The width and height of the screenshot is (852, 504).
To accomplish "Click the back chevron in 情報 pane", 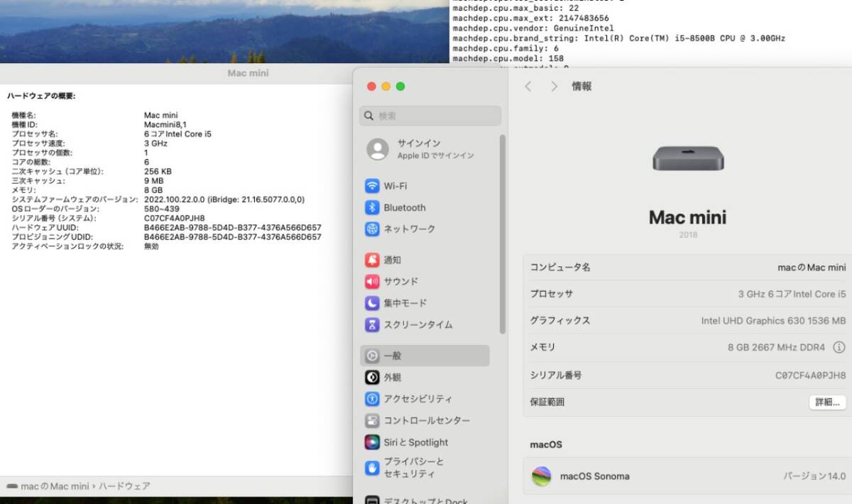I will [529, 86].
